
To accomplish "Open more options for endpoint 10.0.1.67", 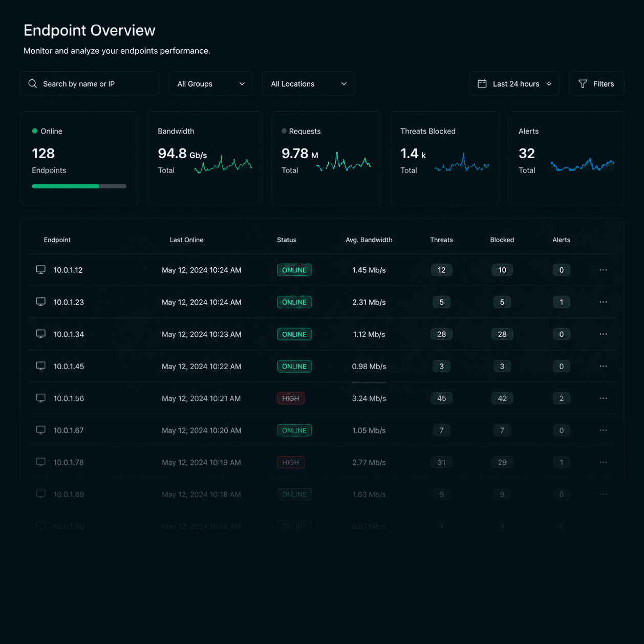I will coord(604,431).
